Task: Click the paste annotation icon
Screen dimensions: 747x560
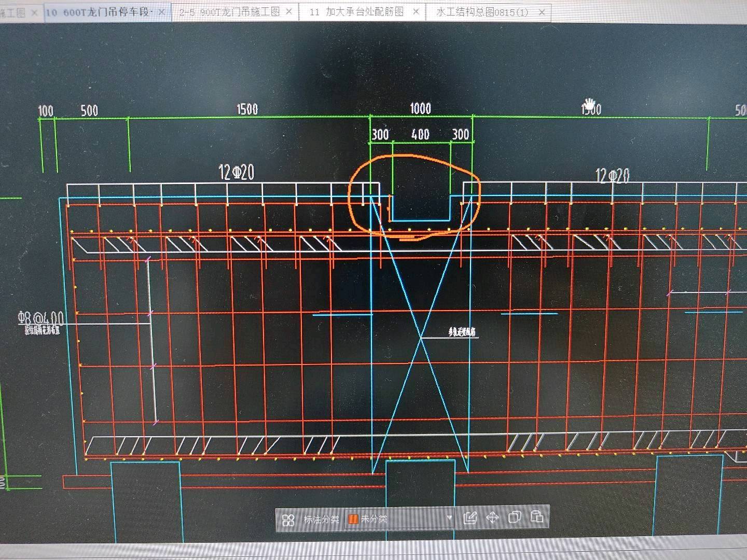Action: 537,516
